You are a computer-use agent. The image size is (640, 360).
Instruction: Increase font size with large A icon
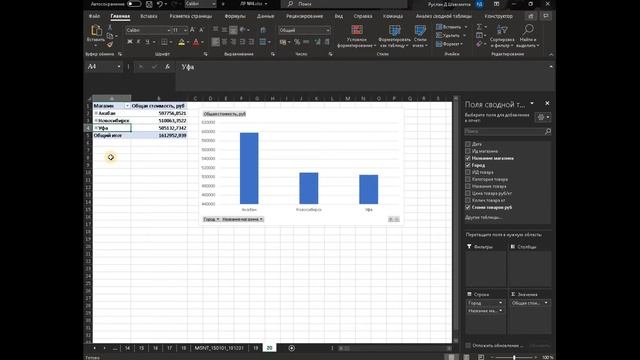[x=192, y=30]
